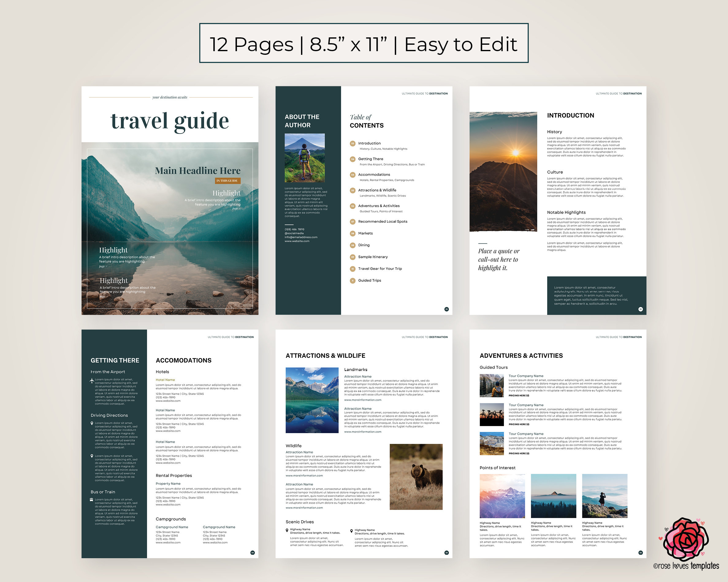Click the numbered bullet beside Recommended Local Spots
This screenshot has height=582, width=728.
point(353,222)
